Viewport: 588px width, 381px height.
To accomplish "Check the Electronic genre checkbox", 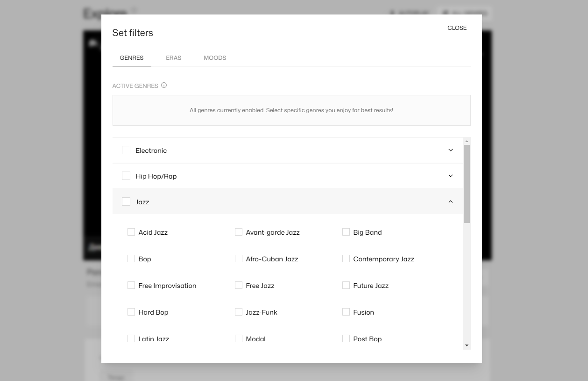I will [x=126, y=150].
